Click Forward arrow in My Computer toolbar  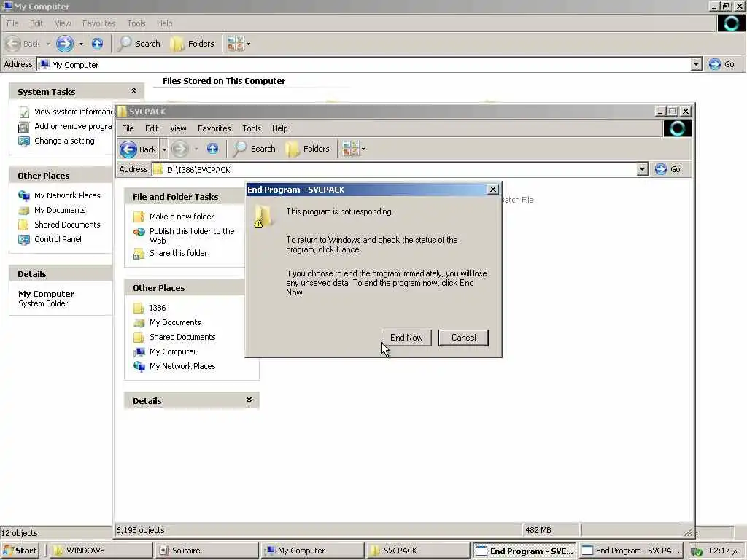tap(65, 44)
